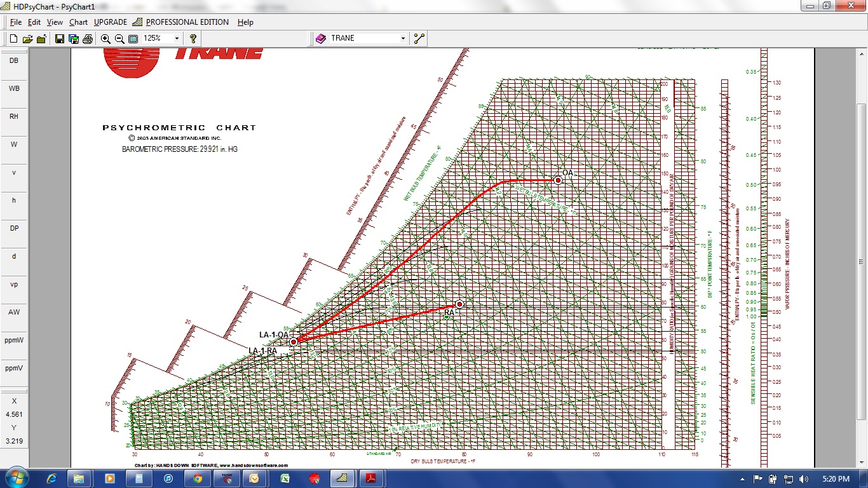
Task: Click the d density button
Action: pos(13,256)
